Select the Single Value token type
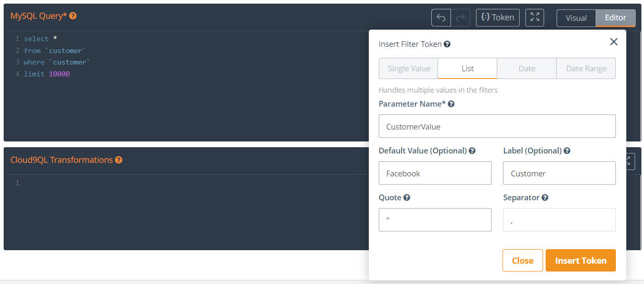The image size is (644, 284). coord(409,69)
